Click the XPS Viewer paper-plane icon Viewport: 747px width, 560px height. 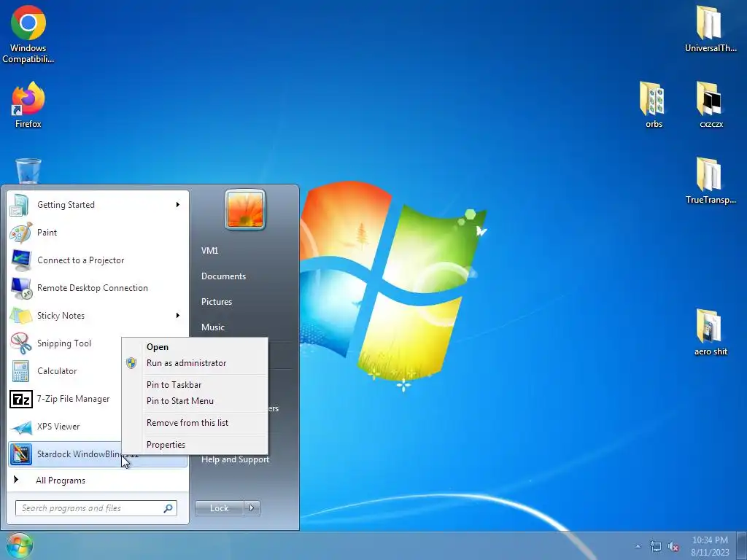(x=21, y=427)
